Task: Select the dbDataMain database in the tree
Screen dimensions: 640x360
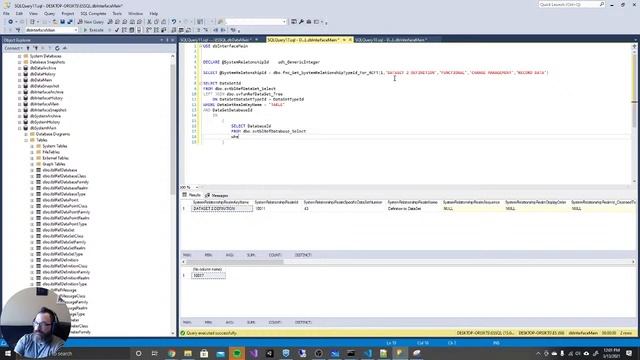Action: tap(41, 80)
